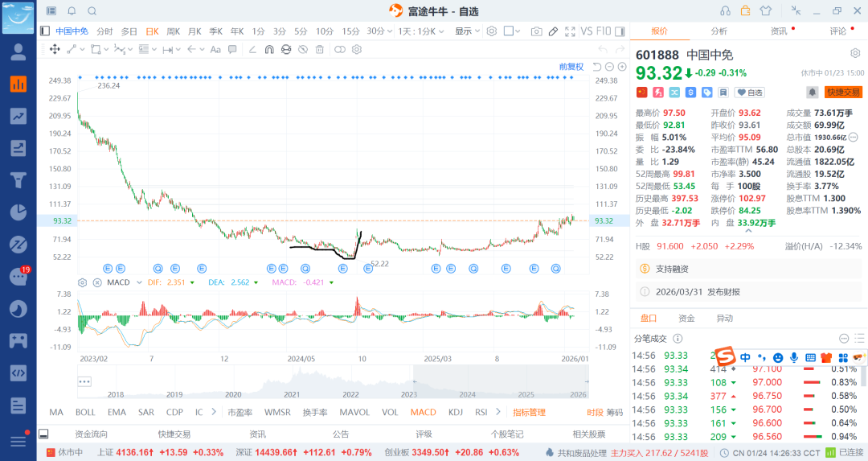This screenshot has height=461, width=868.
Task: Open the trend line chart sidebar icon
Action: (18, 116)
